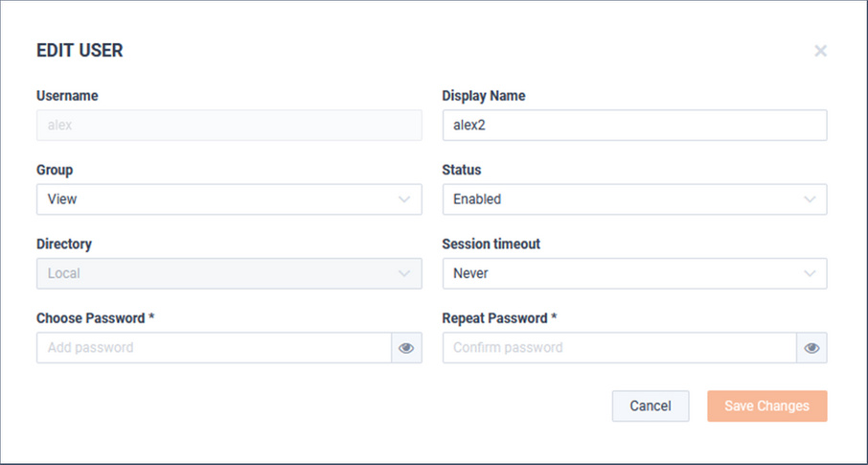Click the disabled Username field showing alex
868x465 pixels.
(x=229, y=126)
